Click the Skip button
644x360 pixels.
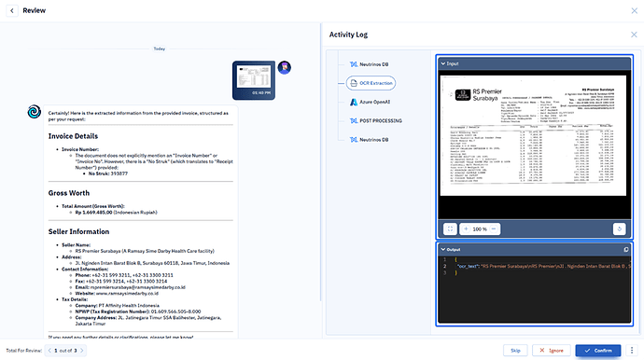(x=515, y=351)
